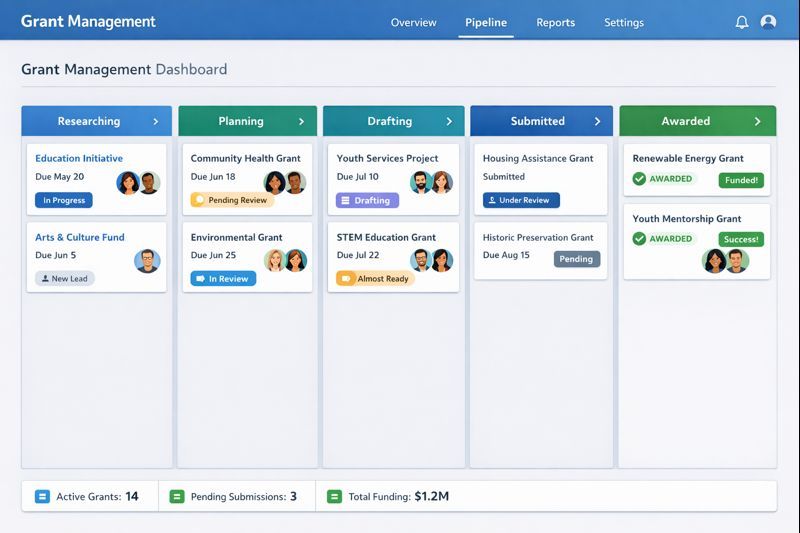This screenshot has width=800, height=533.
Task: Click the Pending badge on Historic Preservation Grant
Action: [x=577, y=259]
